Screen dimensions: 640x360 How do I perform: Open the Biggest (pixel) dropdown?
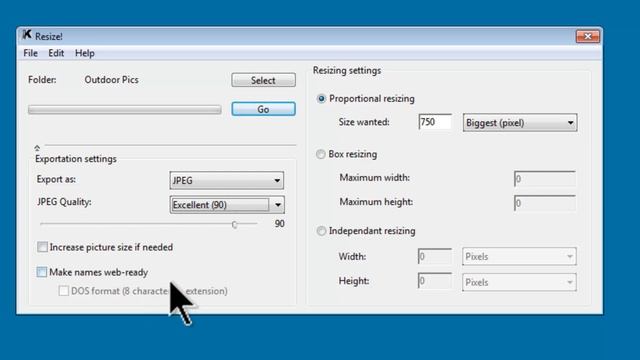point(520,122)
